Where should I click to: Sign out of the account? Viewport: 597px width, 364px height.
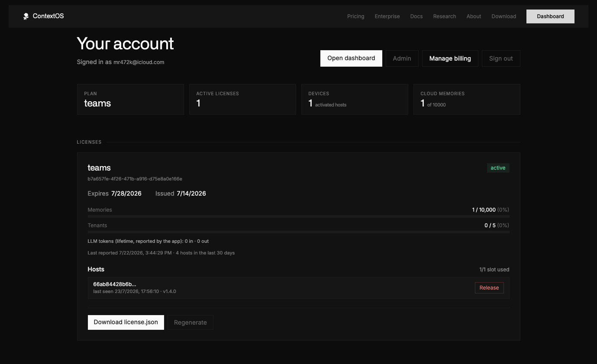point(501,58)
